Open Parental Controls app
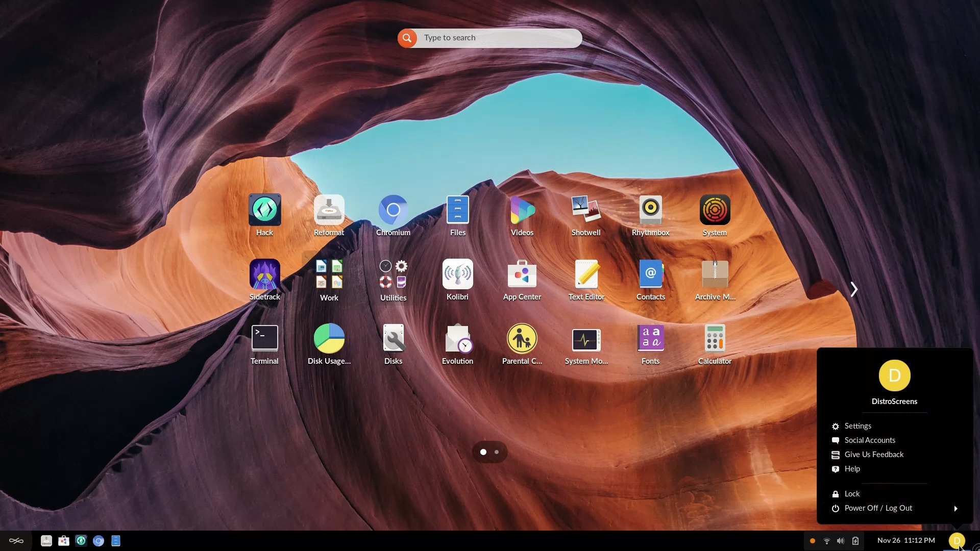Screen dimensions: 980x551 click(x=522, y=339)
